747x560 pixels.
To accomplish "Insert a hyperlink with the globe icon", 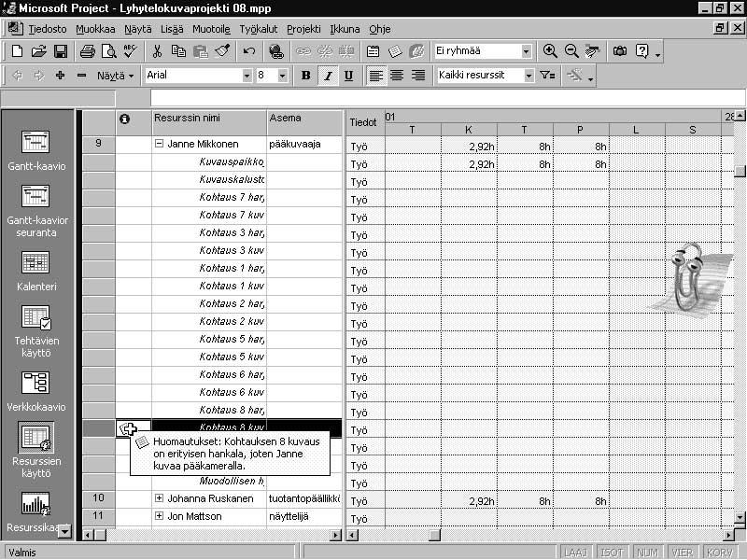I will click(x=276, y=51).
